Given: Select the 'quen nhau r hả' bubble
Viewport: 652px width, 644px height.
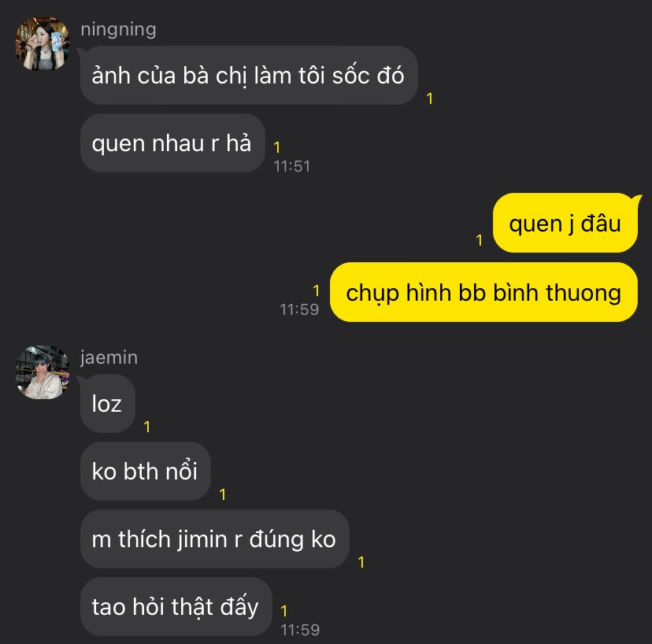Looking at the screenshot, I should pos(172,143).
